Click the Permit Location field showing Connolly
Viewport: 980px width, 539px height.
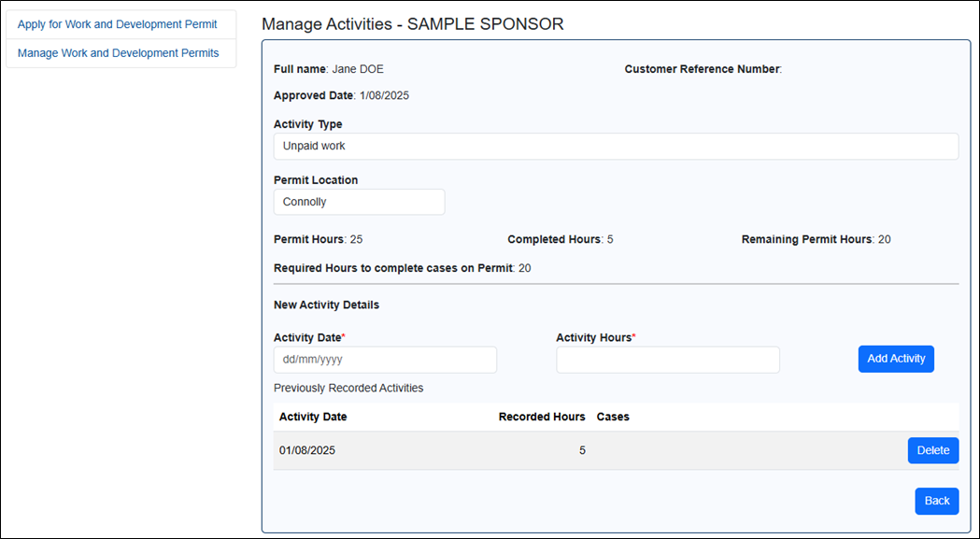click(359, 202)
